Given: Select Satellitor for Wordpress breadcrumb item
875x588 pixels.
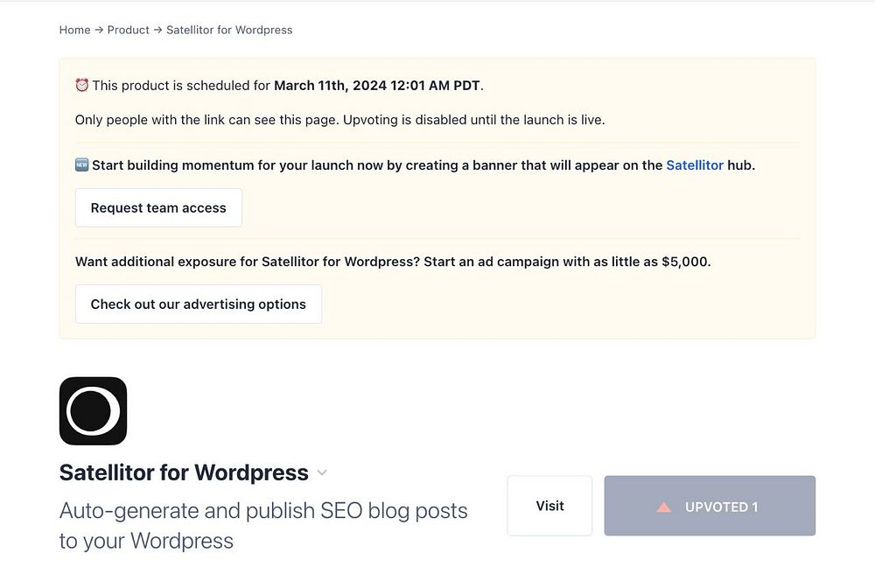Looking at the screenshot, I should pyautogui.click(x=229, y=30).
